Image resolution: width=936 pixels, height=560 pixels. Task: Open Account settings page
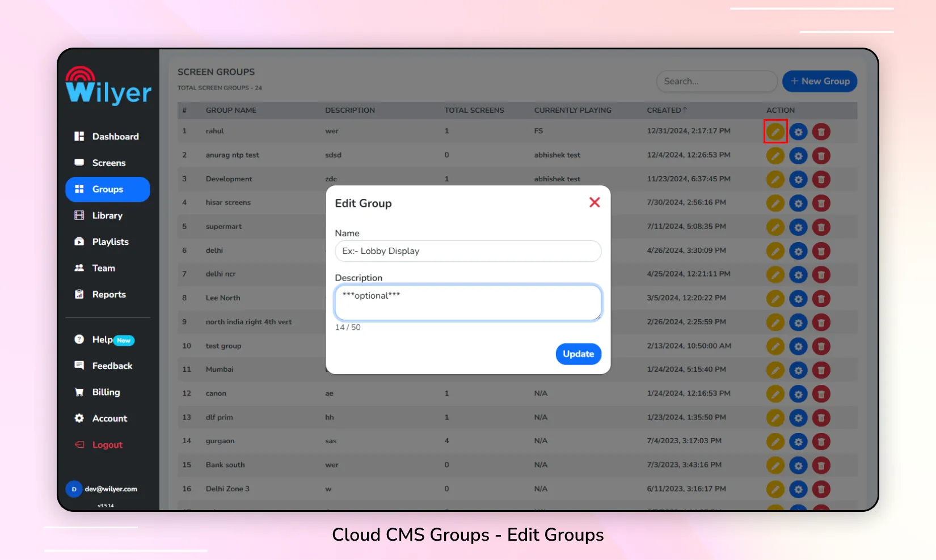click(108, 418)
